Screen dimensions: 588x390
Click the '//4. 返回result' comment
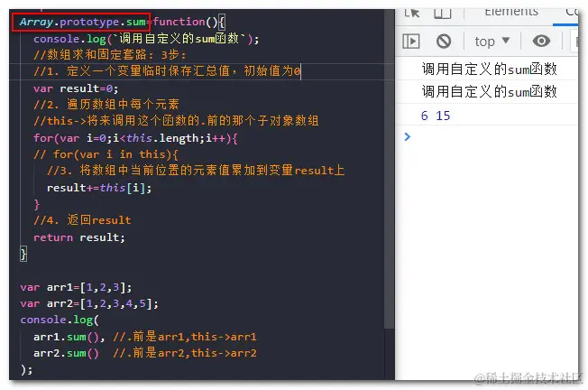point(82,220)
